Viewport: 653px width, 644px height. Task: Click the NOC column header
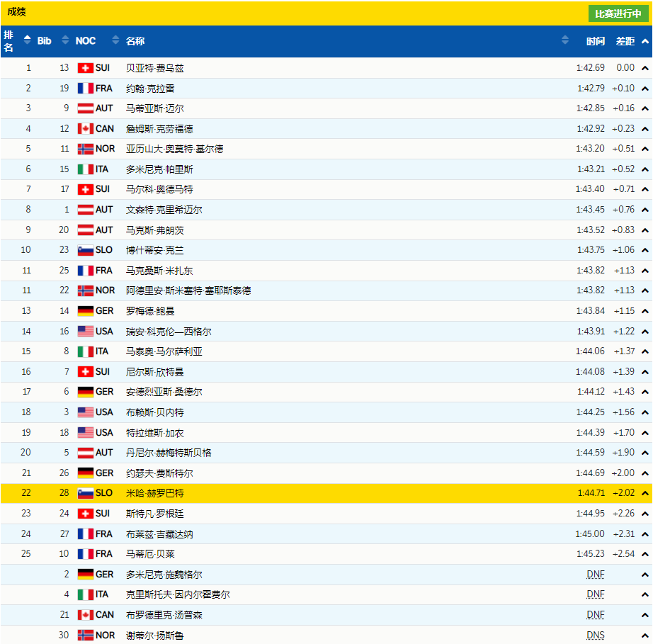click(86, 40)
